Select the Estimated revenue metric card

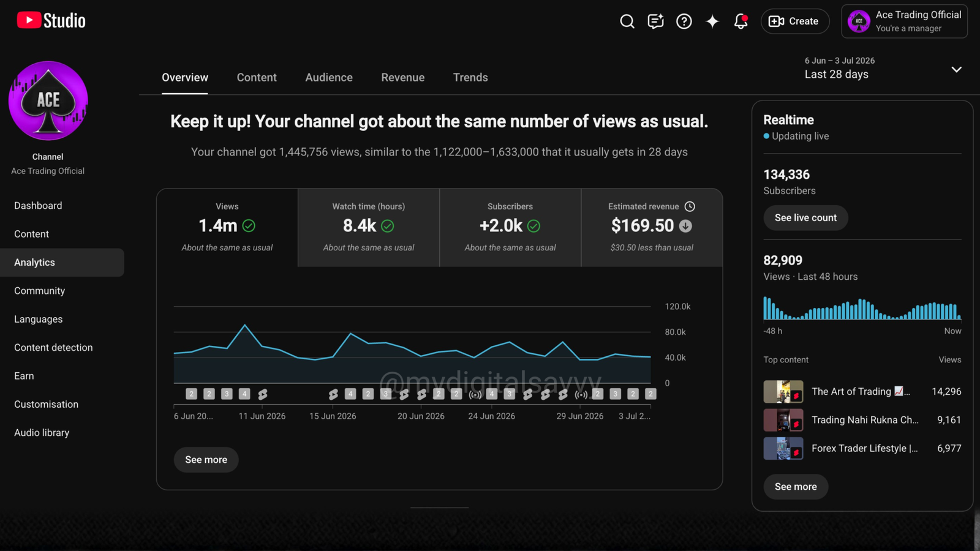pos(652,228)
